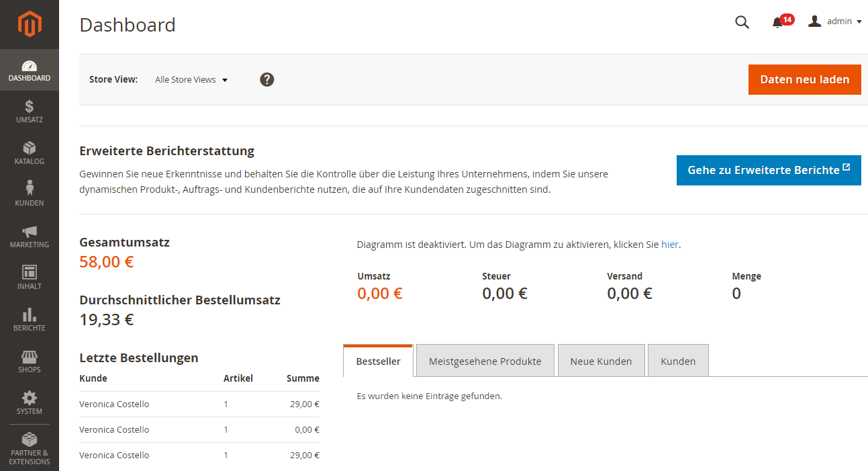
Task: Select the Berichte chart icon
Action: (30, 320)
